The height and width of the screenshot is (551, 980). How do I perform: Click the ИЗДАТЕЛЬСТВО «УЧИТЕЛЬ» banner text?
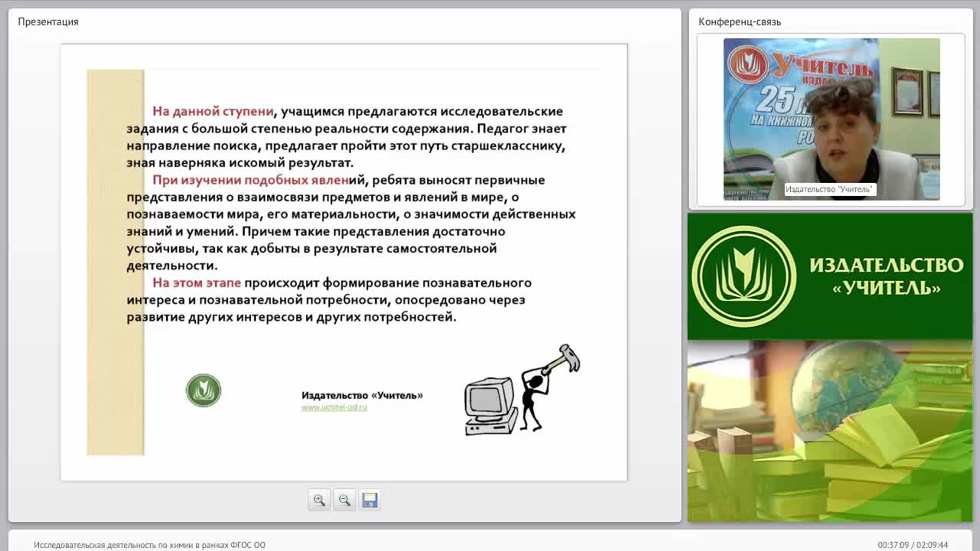tap(886, 276)
